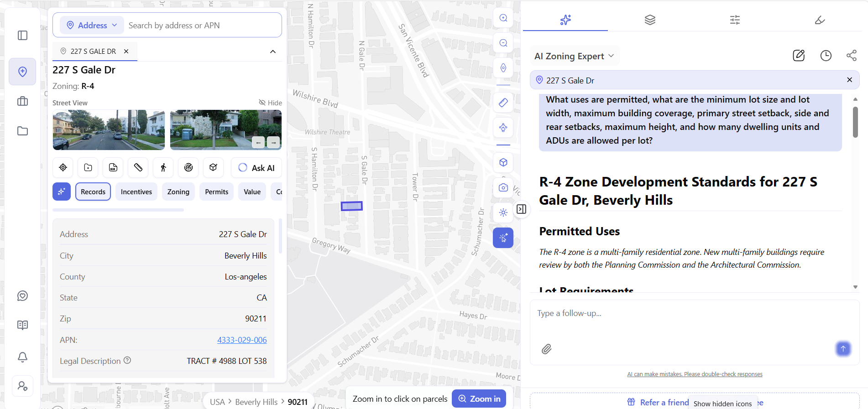Collapse the right panel arrow icon
Image resolution: width=868 pixels, height=409 pixels.
522,209
